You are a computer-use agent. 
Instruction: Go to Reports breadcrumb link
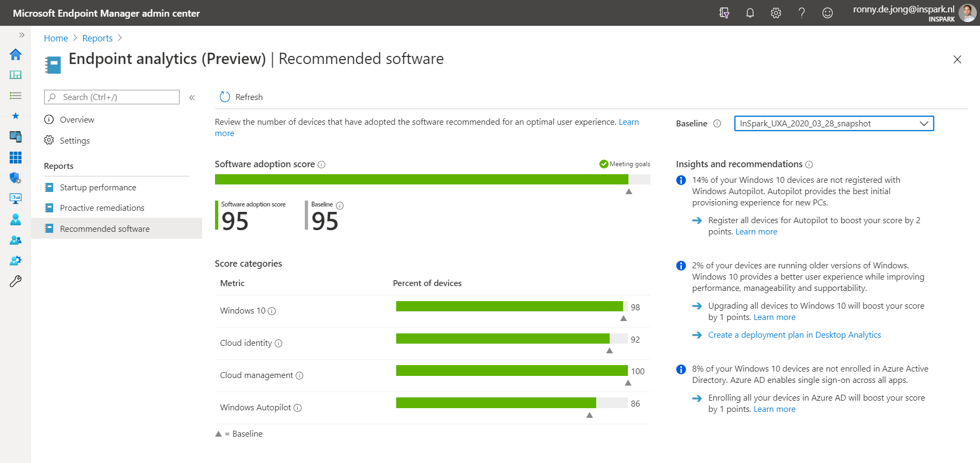(x=97, y=38)
